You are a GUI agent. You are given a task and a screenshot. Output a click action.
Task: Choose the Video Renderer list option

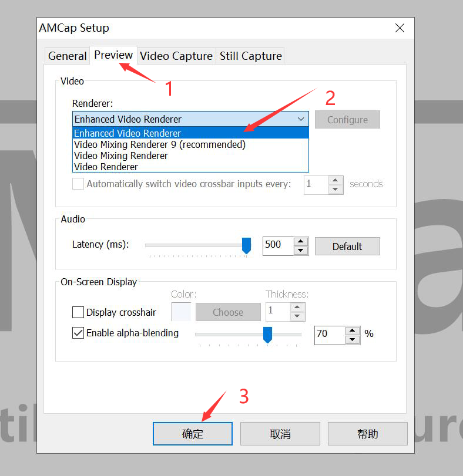pyautogui.click(x=190, y=167)
